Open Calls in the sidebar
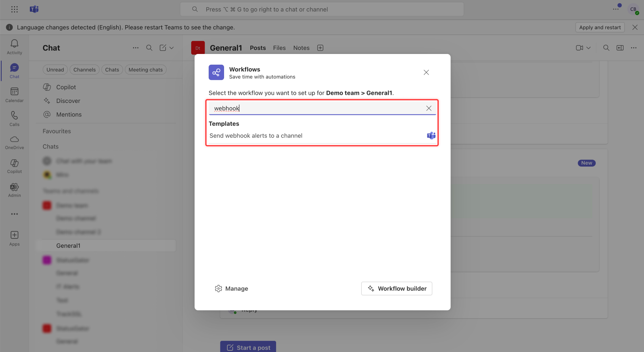644x352 pixels. tap(14, 119)
